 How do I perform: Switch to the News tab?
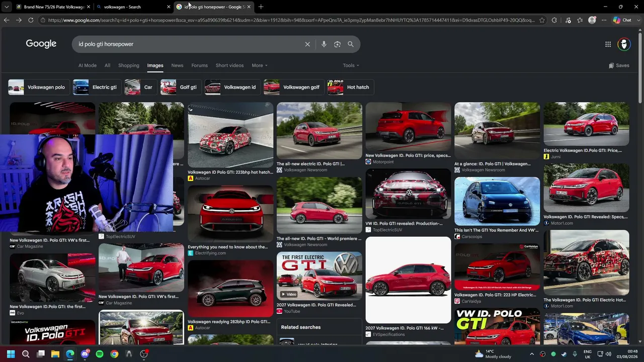(177, 65)
